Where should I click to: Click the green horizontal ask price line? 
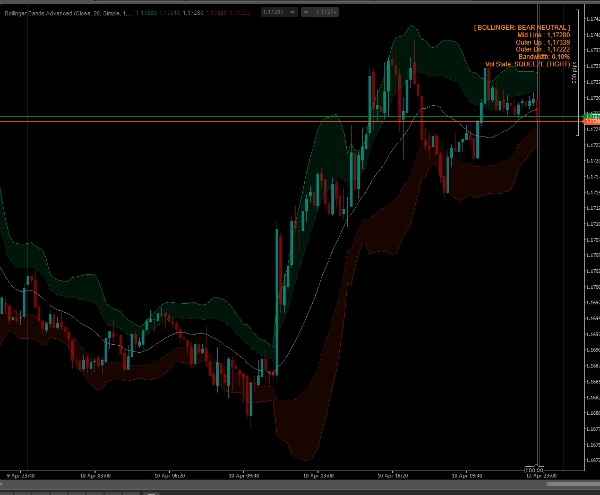pos(291,116)
